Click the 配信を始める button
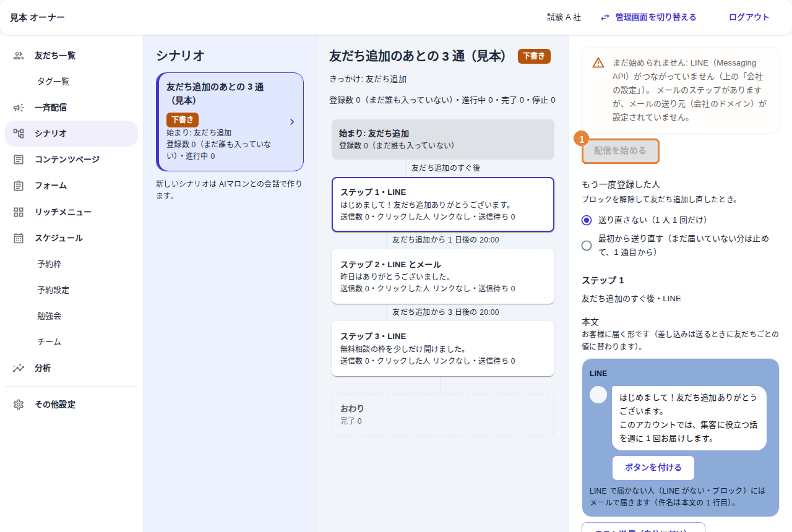 620,151
